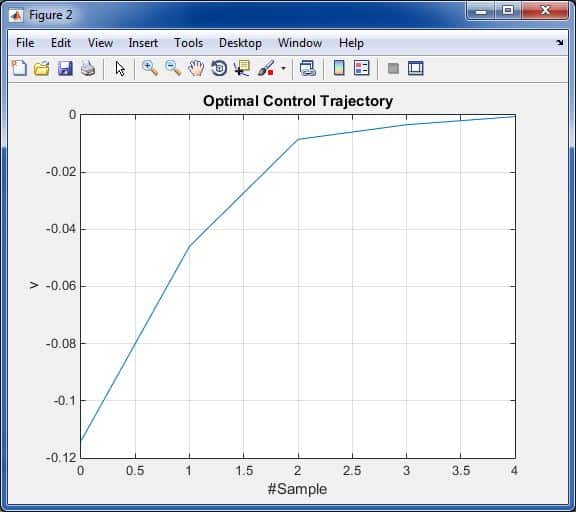Image resolution: width=576 pixels, height=512 pixels.
Task: Expand the Brush tool color dropdown arrow
Action: [x=283, y=68]
